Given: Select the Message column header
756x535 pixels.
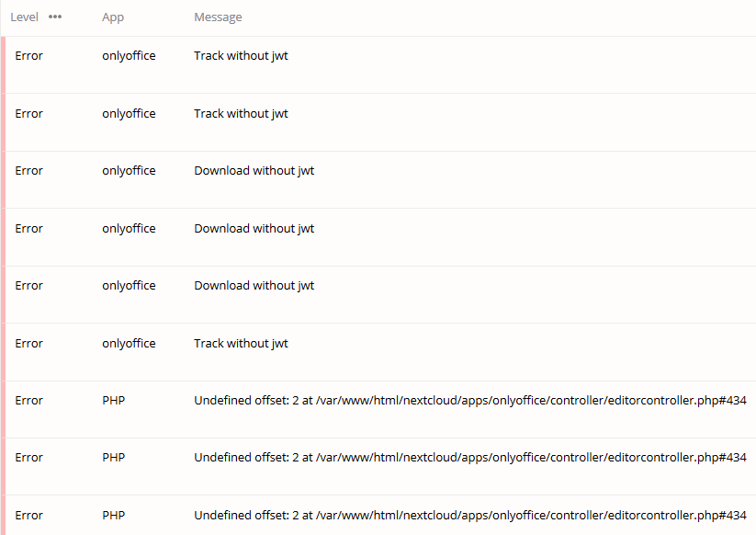Looking at the screenshot, I should click(218, 16).
